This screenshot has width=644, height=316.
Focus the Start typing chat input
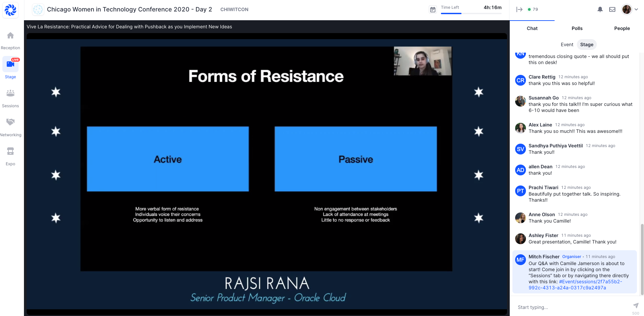point(572,307)
